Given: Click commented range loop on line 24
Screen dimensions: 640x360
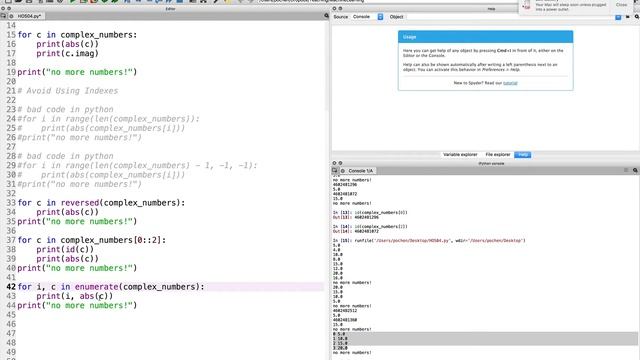Looking at the screenshot, I should 109,119.
